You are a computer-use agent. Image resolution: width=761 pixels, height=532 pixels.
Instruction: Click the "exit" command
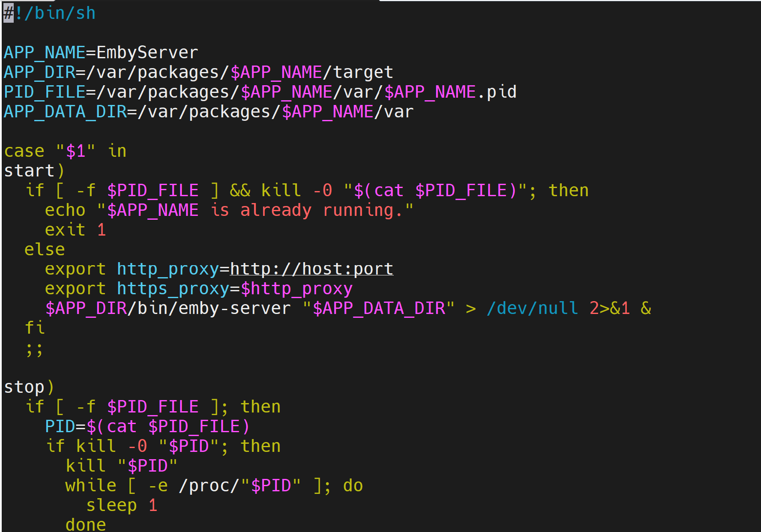tap(65, 230)
